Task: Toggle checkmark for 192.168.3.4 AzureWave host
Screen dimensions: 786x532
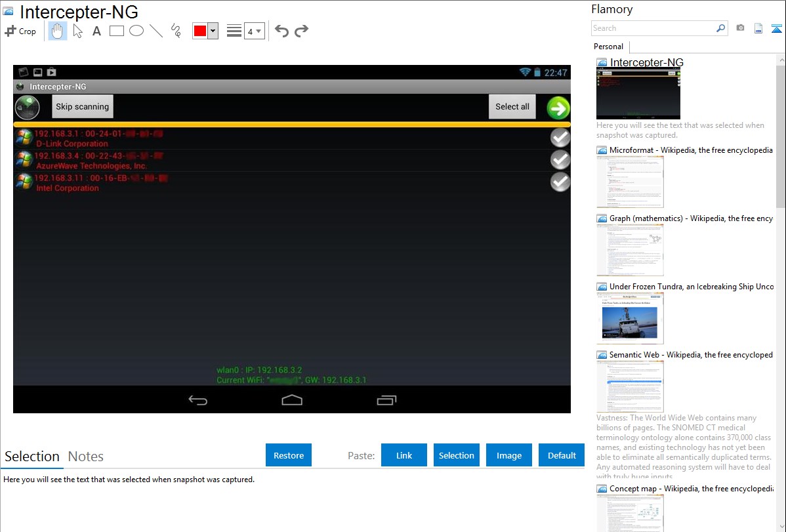Action: 560,160
